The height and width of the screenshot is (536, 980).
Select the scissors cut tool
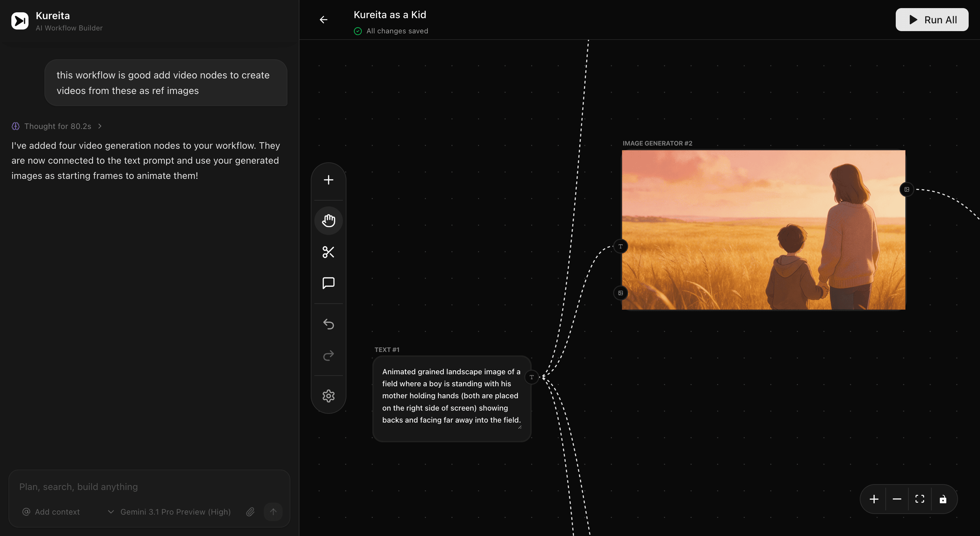(x=328, y=252)
